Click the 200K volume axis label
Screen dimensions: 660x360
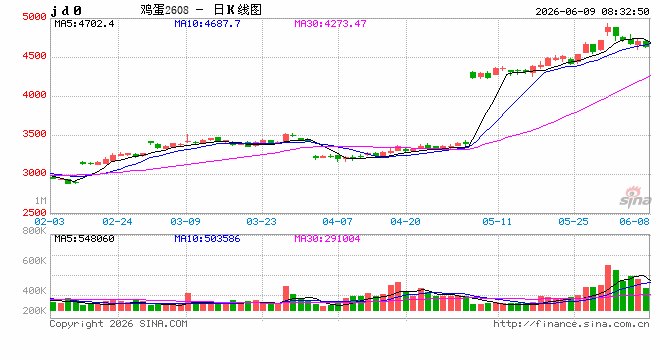(x=34, y=311)
